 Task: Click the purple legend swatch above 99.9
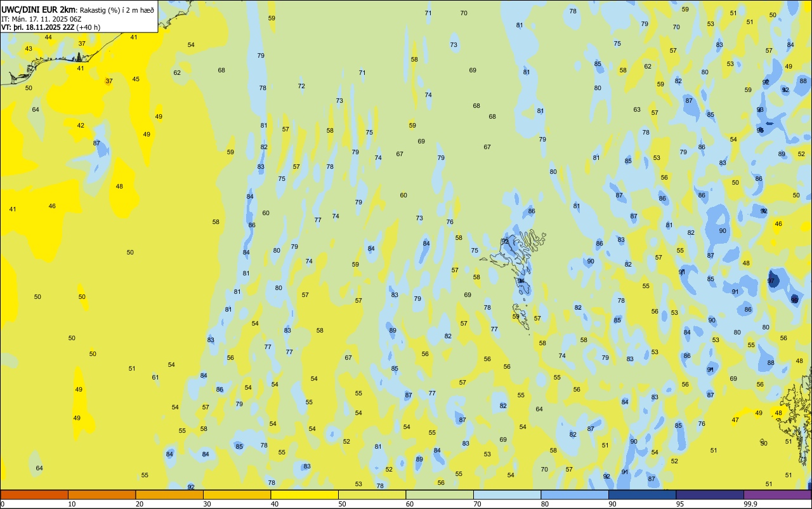click(x=777, y=494)
